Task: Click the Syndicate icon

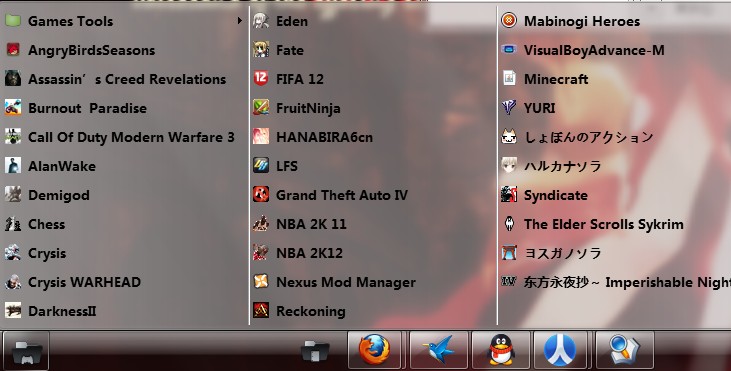Action: 509,194
